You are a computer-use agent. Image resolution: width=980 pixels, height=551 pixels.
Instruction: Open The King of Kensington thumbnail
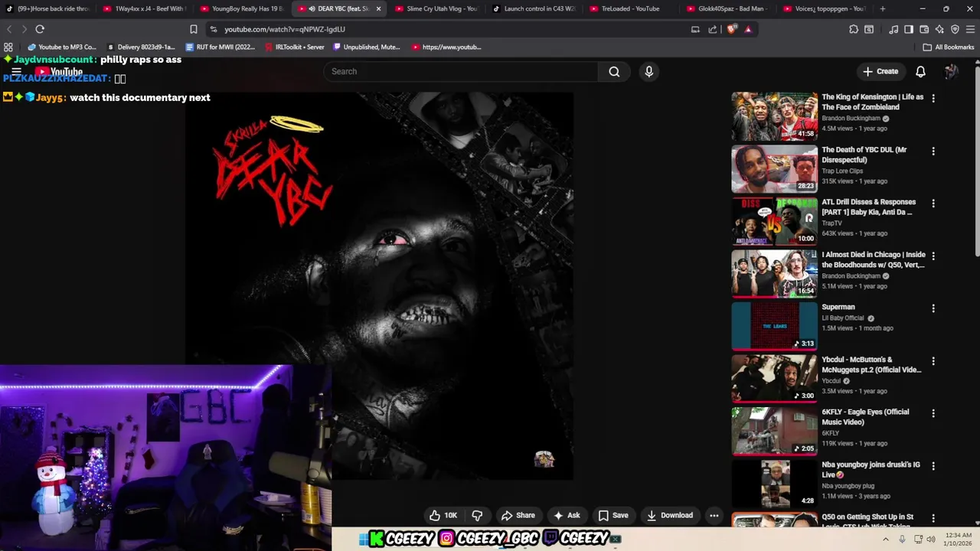coord(774,116)
